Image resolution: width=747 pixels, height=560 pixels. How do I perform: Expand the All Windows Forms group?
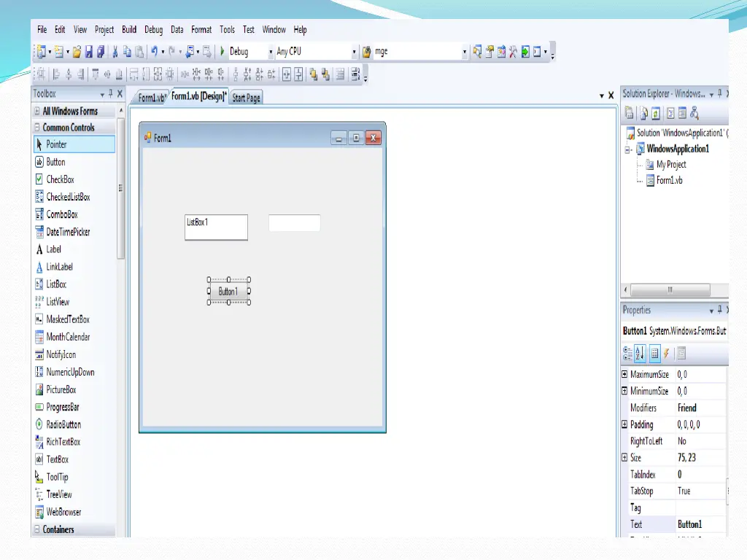37,111
